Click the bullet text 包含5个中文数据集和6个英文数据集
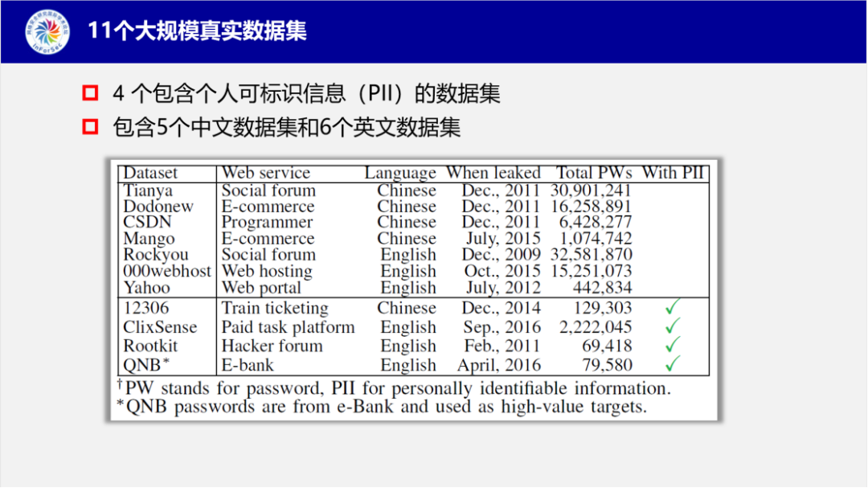The width and height of the screenshot is (868, 488). pyautogui.click(x=287, y=127)
